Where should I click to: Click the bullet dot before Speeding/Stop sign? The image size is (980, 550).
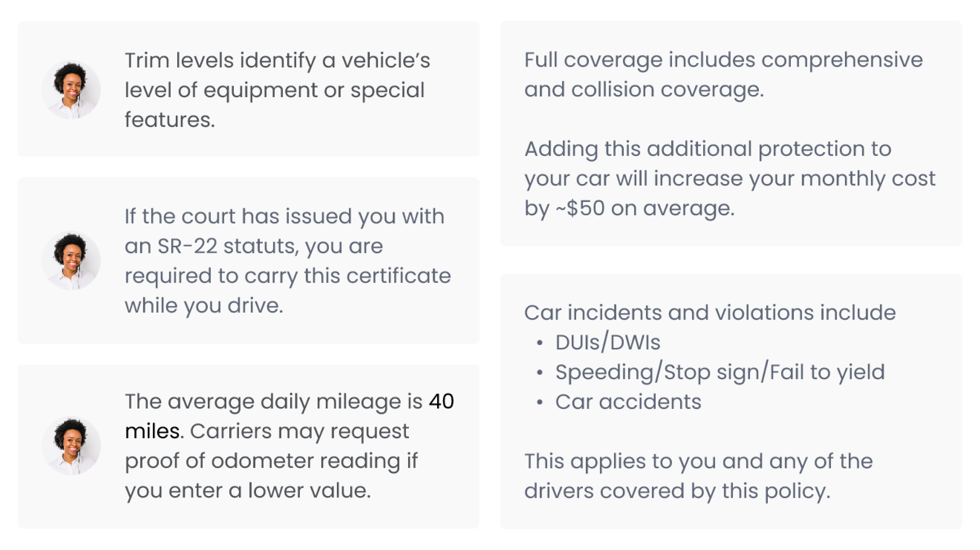[x=539, y=373]
